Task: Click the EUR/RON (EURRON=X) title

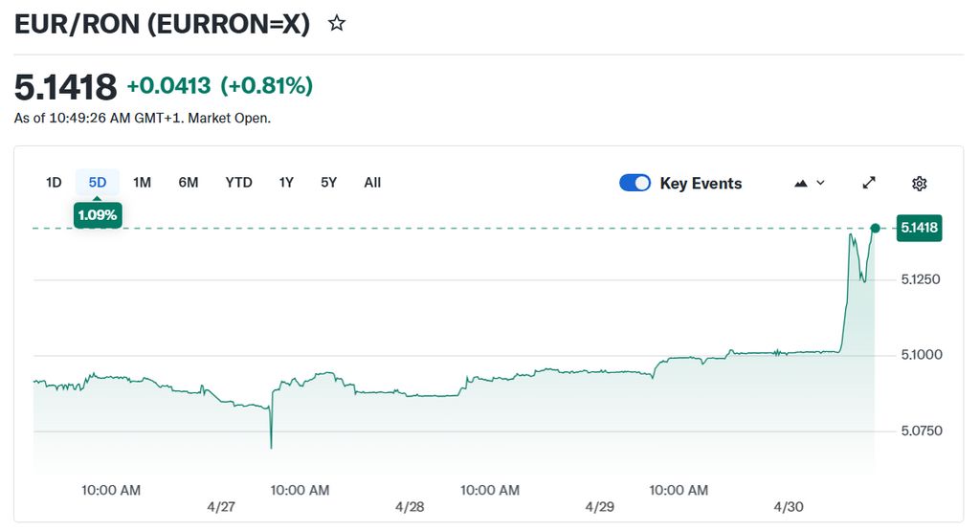Action: pos(163,25)
